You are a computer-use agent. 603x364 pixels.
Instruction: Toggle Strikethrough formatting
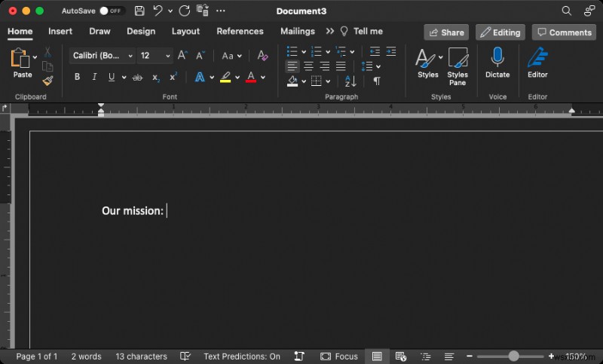137,78
